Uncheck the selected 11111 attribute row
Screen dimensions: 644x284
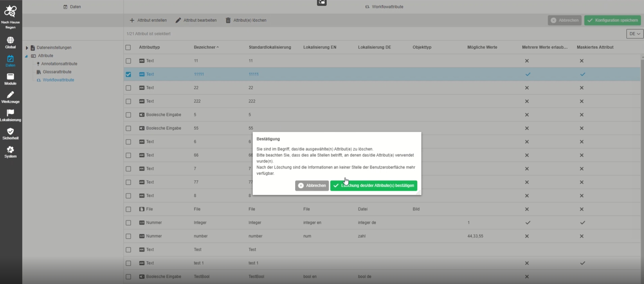point(128,74)
